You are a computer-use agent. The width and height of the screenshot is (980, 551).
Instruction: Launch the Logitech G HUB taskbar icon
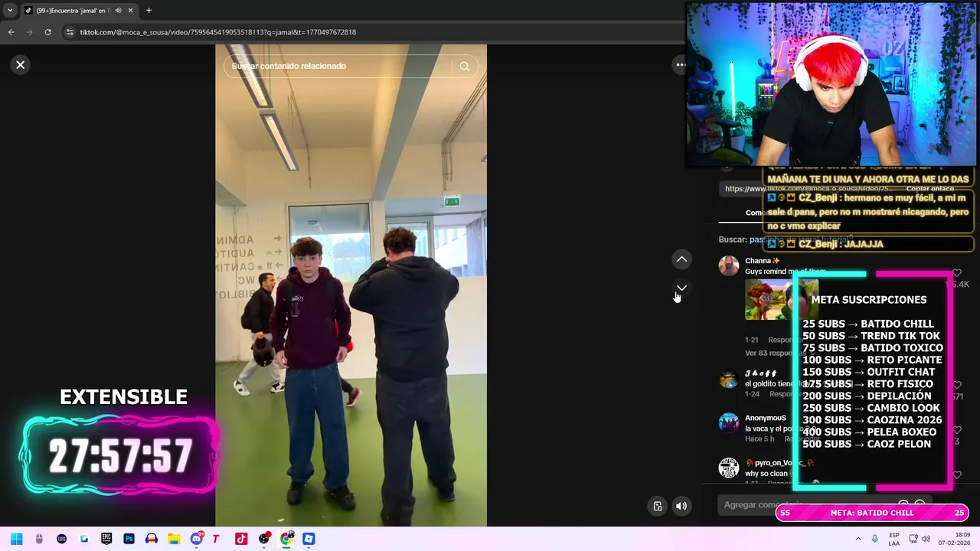coord(84,539)
